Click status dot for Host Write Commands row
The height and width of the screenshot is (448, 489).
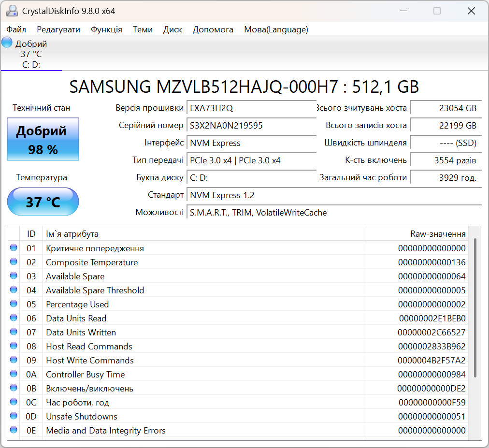coord(14,360)
